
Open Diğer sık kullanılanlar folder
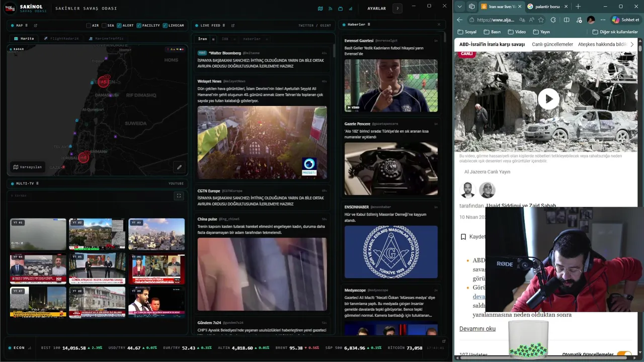615,32
